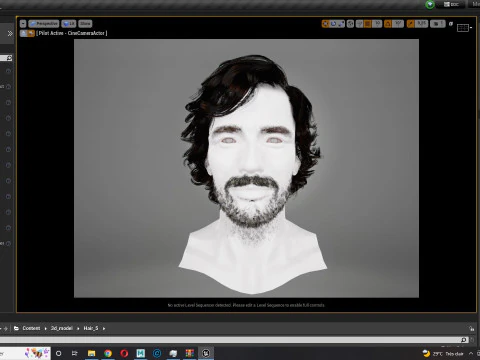Open the green source control indicator
Image resolution: width=480 pixels, height=360 pixels.
pyautogui.click(x=430, y=4)
